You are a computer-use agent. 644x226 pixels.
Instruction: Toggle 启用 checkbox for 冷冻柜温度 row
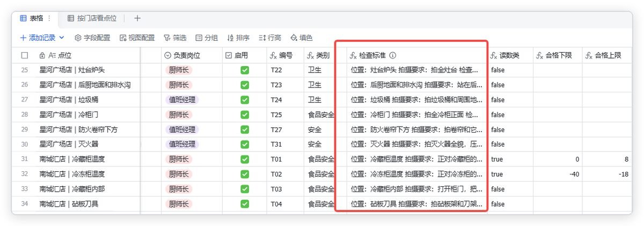point(245,174)
